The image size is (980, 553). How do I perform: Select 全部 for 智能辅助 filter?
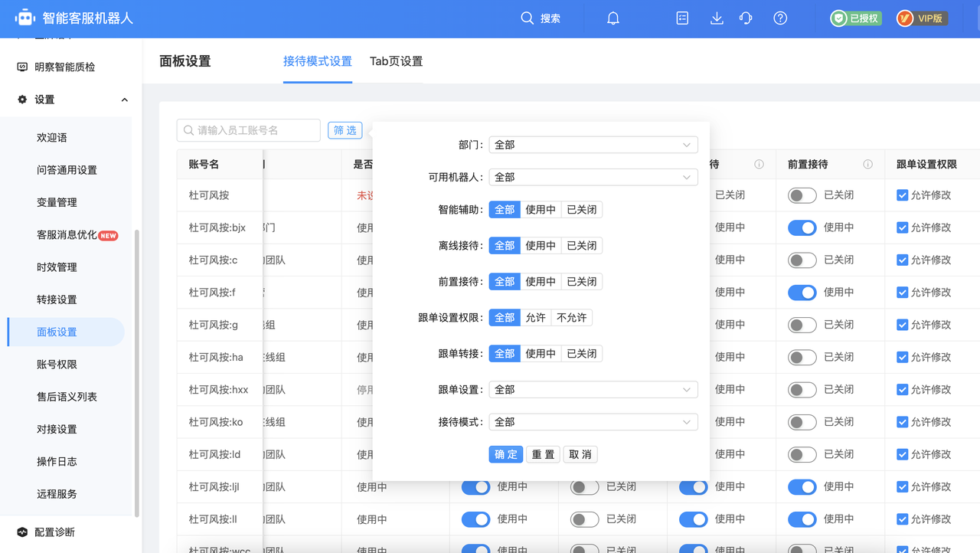click(x=505, y=210)
